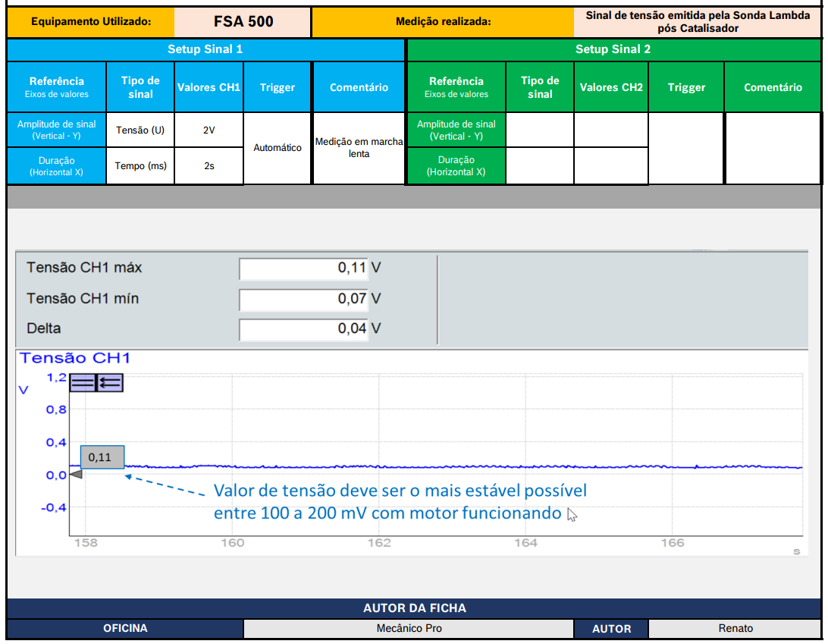This screenshot has height=644, width=828.
Task: Click the Tensão CH1 mín value field
Action: coord(303,299)
